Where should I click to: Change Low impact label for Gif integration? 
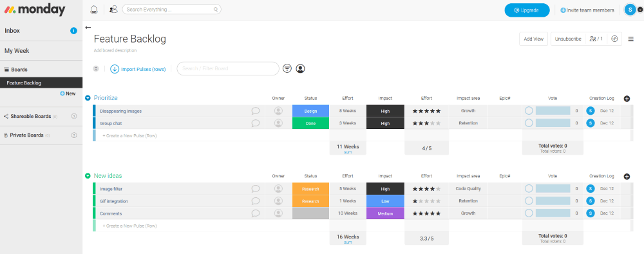[x=385, y=201]
